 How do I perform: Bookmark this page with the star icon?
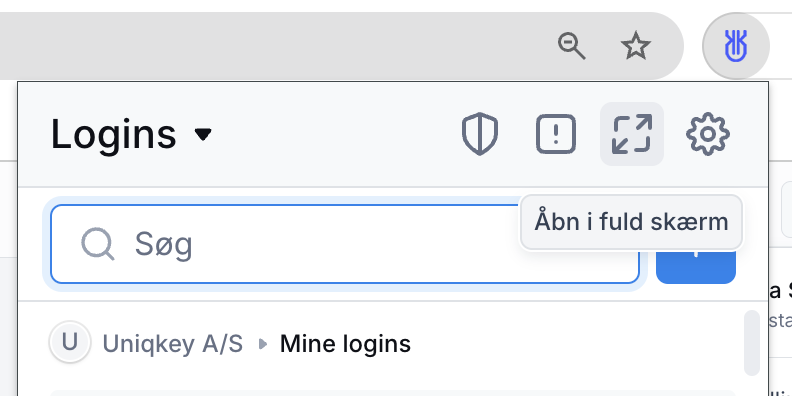point(635,46)
